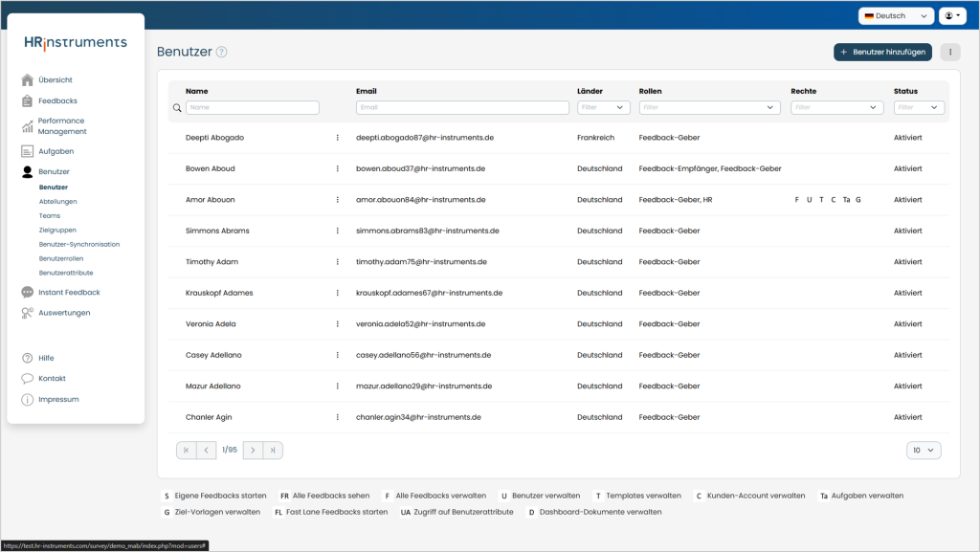Open the Auswertungen sidebar link
Screen dimensions: 980x552
[64, 313]
